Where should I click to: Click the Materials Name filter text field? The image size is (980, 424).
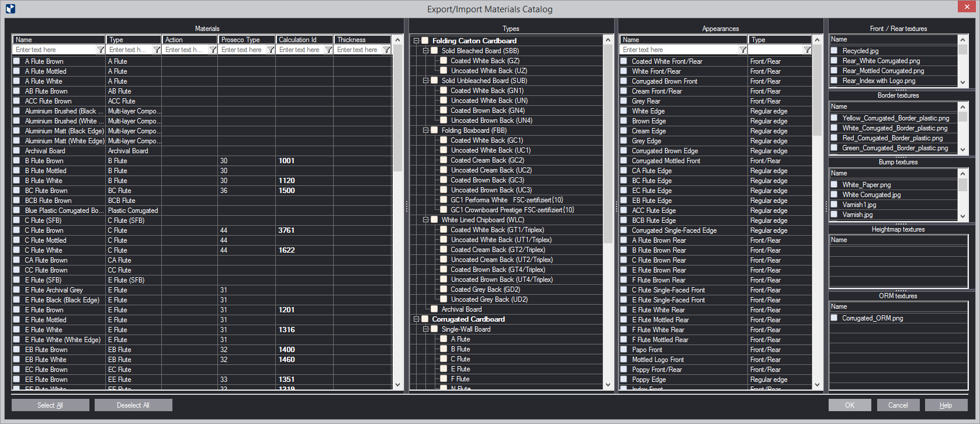pyautogui.click(x=55, y=50)
